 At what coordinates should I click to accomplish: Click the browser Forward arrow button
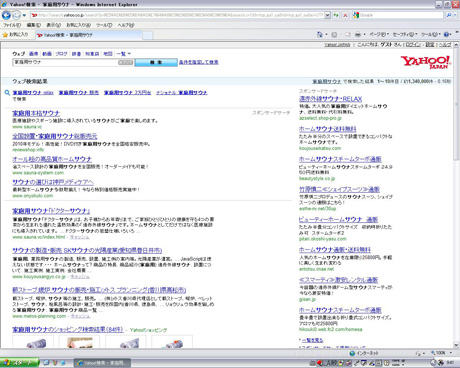point(16,15)
